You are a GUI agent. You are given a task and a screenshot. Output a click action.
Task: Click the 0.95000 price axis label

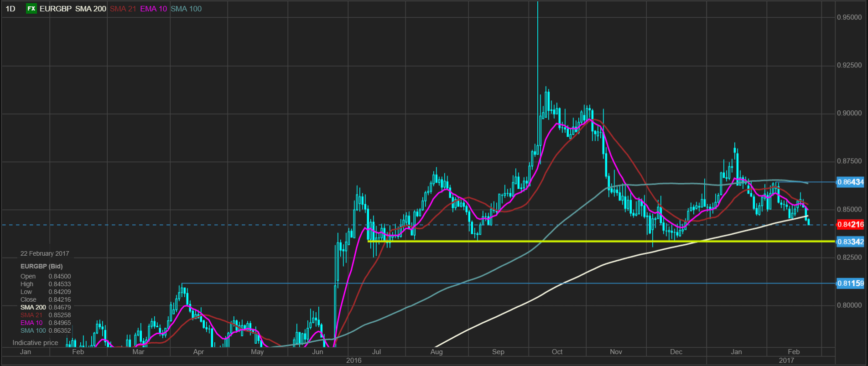tap(849, 17)
